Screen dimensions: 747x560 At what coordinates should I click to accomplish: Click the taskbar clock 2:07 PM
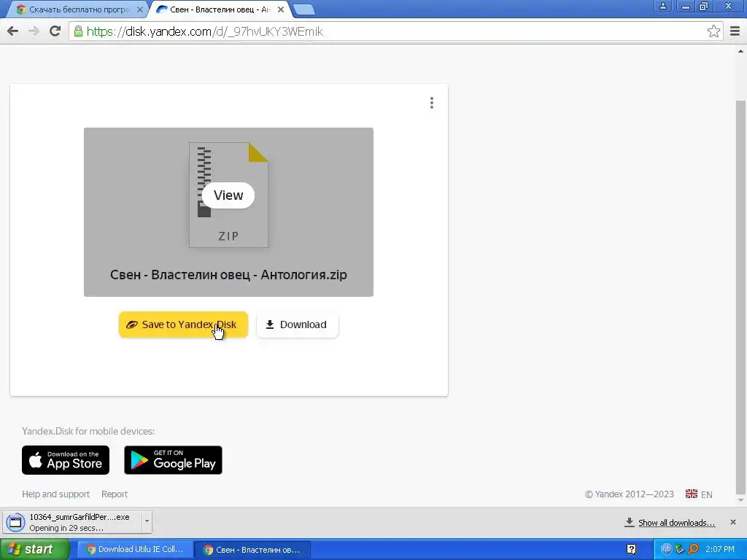click(719, 550)
